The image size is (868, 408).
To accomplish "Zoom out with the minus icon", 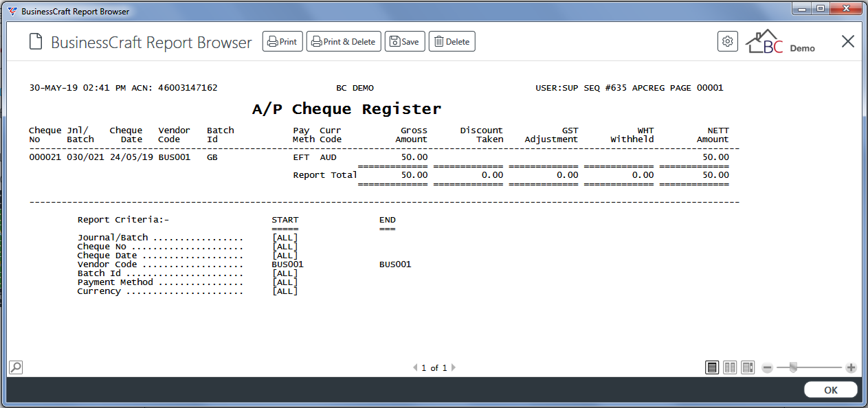I will coord(768,368).
